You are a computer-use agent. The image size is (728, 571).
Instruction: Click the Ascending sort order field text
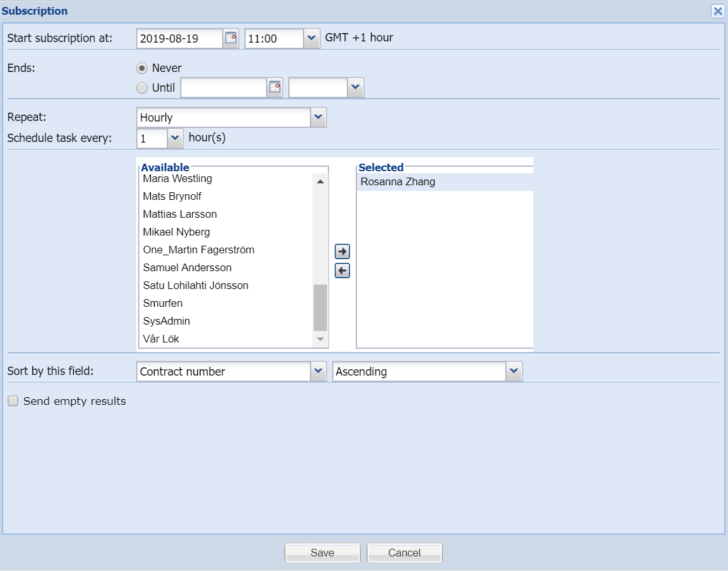click(419, 371)
